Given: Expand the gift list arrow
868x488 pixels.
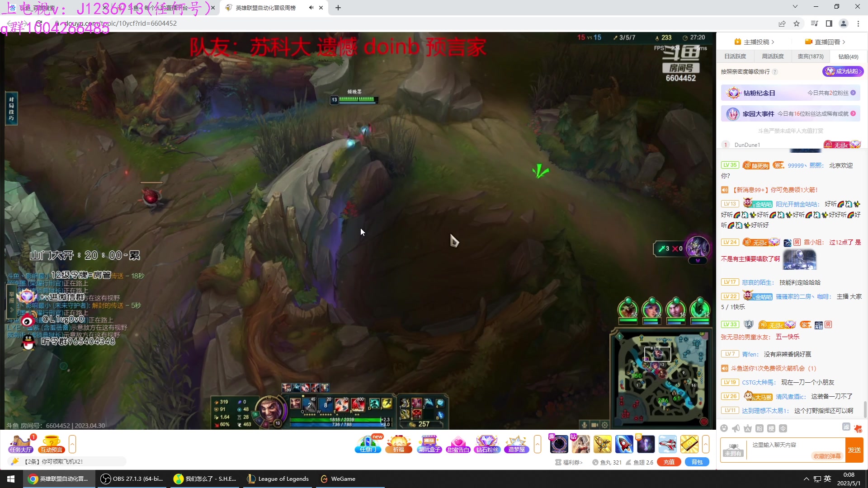Looking at the screenshot, I should click(706, 444).
